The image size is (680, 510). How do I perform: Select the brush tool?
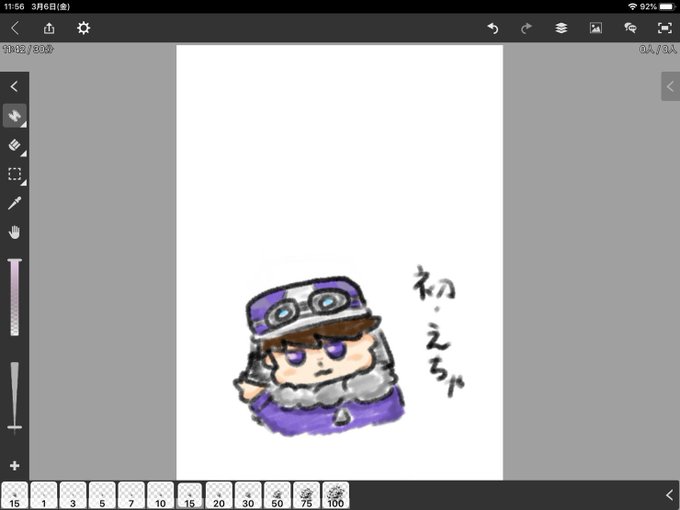click(15, 116)
